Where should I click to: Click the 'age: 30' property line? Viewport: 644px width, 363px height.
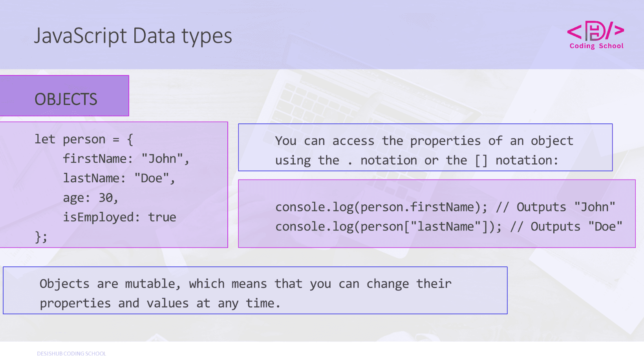(90, 198)
